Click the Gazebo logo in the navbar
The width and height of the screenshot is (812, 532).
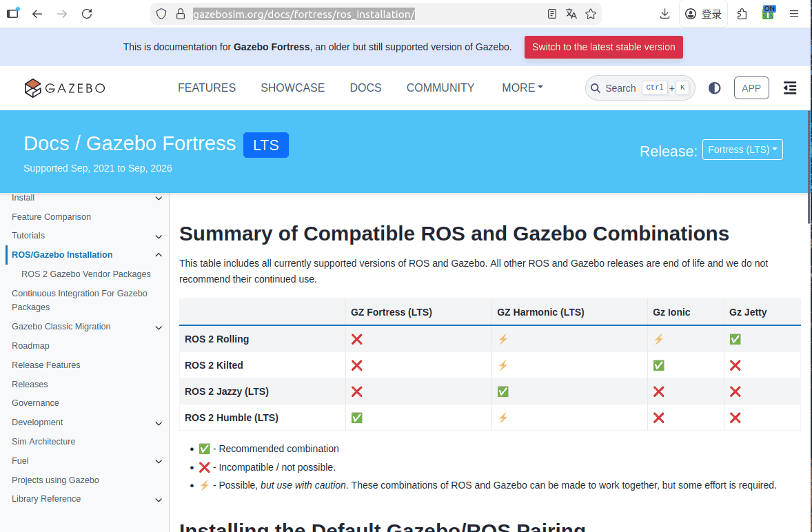click(x=63, y=88)
